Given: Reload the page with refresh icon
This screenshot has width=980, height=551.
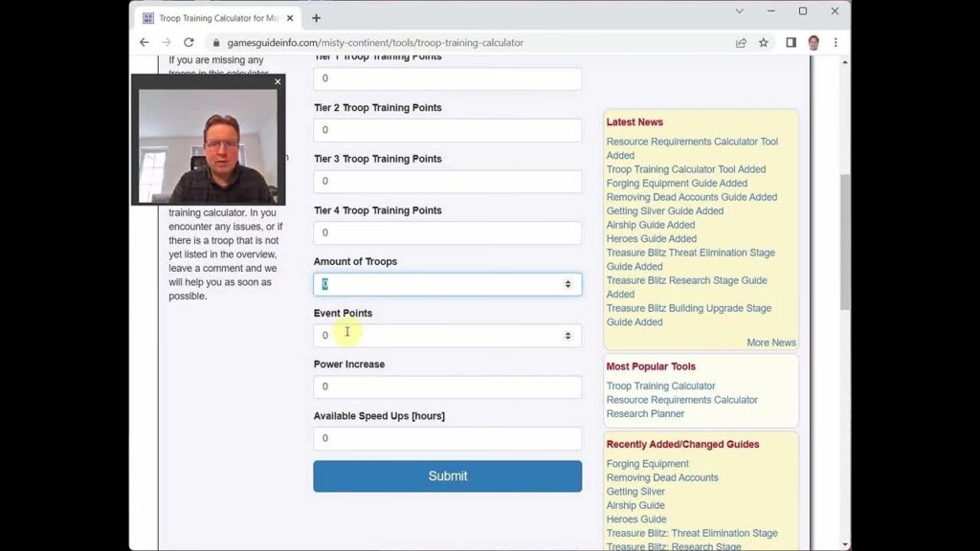Looking at the screenshot, I should 189,43.
